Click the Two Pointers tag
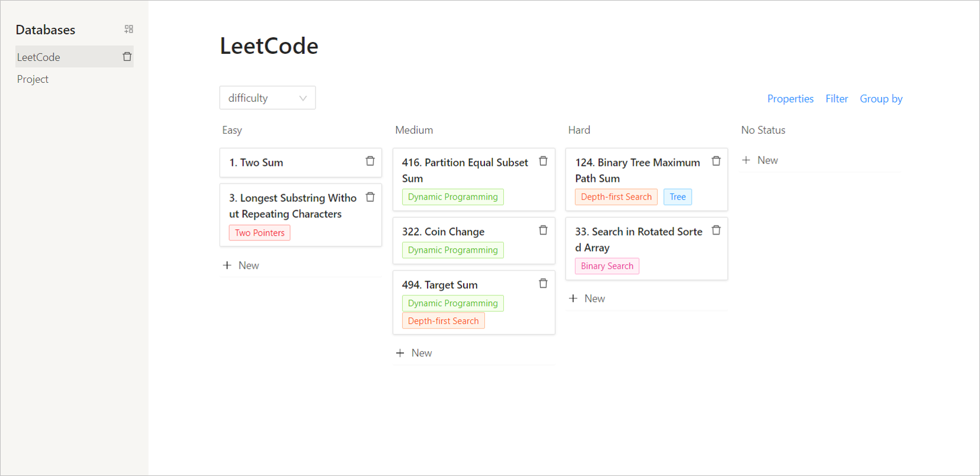Screen dimensions: 980x476 click(x=259, y=233)
